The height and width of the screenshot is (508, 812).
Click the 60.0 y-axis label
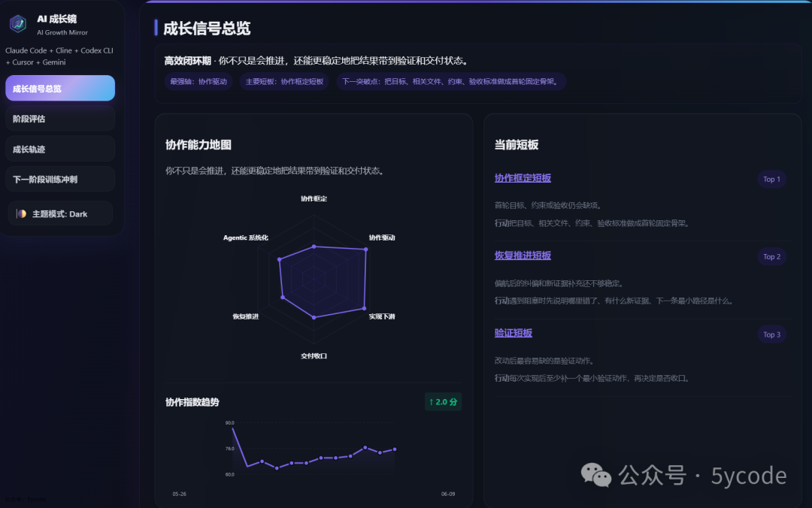pyautogui.click(x=229, y=474)
